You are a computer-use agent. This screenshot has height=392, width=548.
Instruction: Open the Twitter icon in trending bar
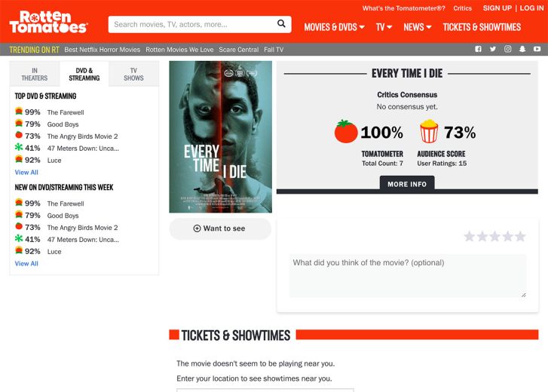point(493,49)
